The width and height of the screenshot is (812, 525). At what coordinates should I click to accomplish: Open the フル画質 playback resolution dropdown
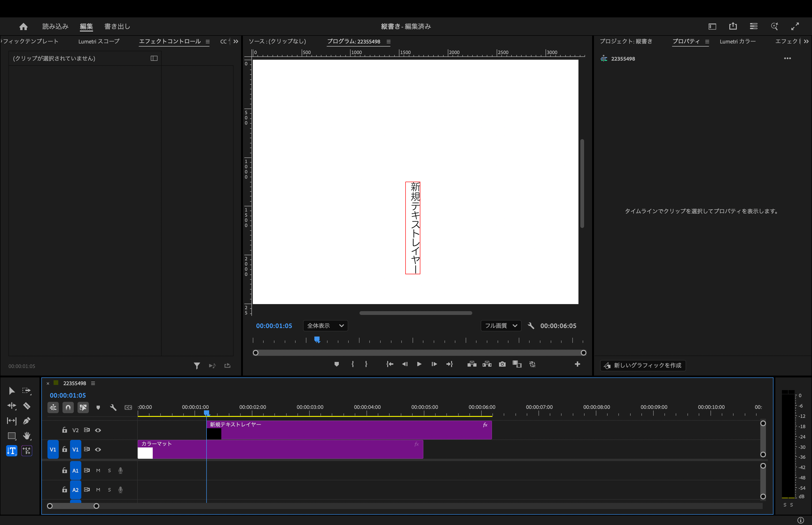[x=500, y=325]
